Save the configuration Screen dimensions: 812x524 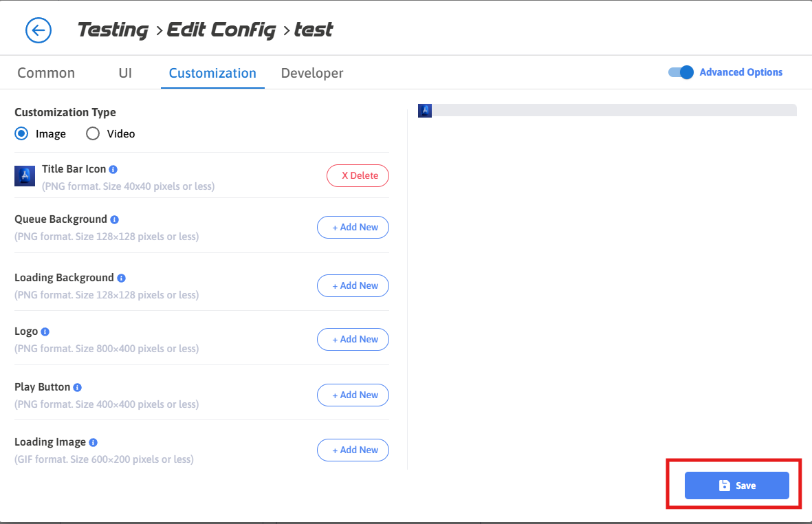pos(736,485)
